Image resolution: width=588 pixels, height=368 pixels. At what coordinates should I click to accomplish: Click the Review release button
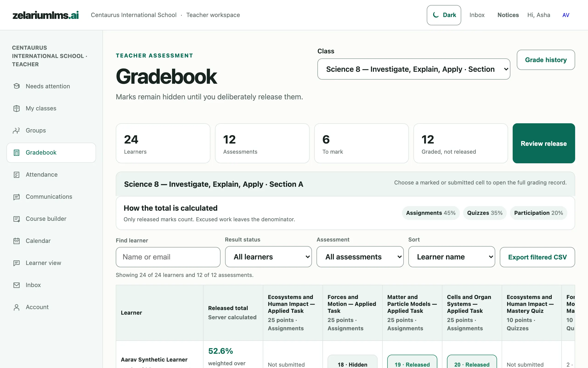tap(543, 143)
